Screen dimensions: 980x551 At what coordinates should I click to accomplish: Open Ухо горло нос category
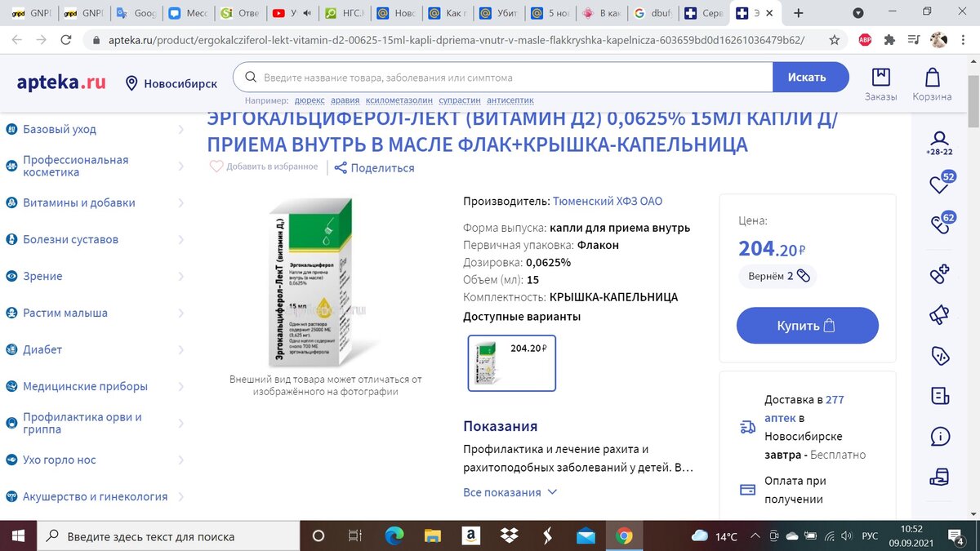(60, 460)
